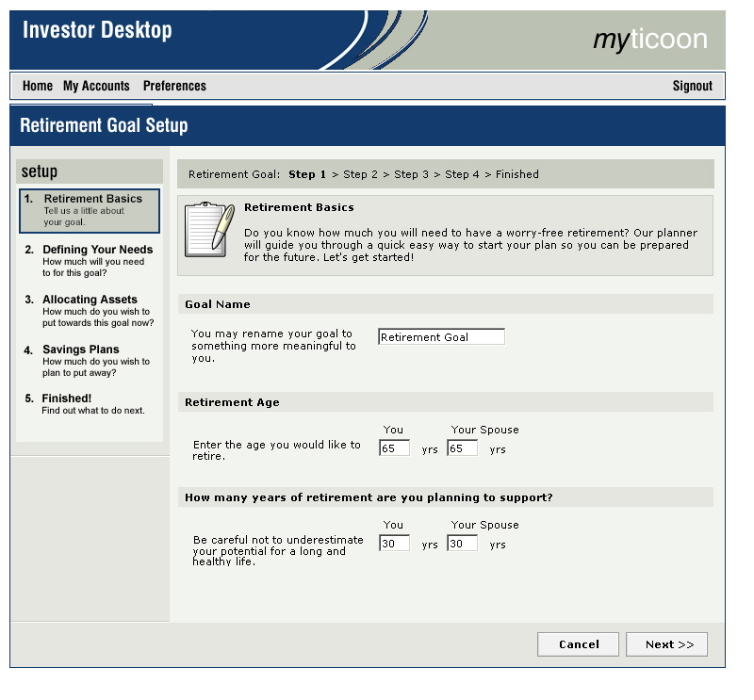Image resolution: width=754 pixels, height=700 pixels.
Task: Go to My Accounts
Action: pos(96,86)
